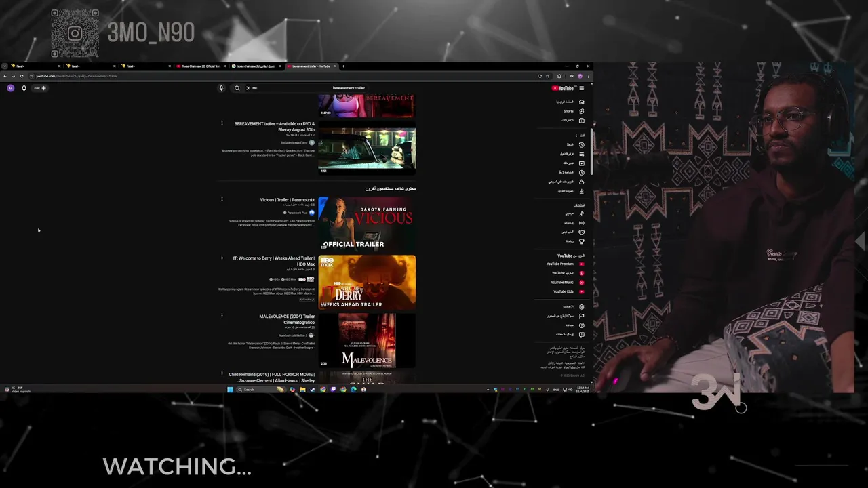Go to YouTube Home in sidebar
Viewport: 868px width, 488px height.
[x=570, y=102]
